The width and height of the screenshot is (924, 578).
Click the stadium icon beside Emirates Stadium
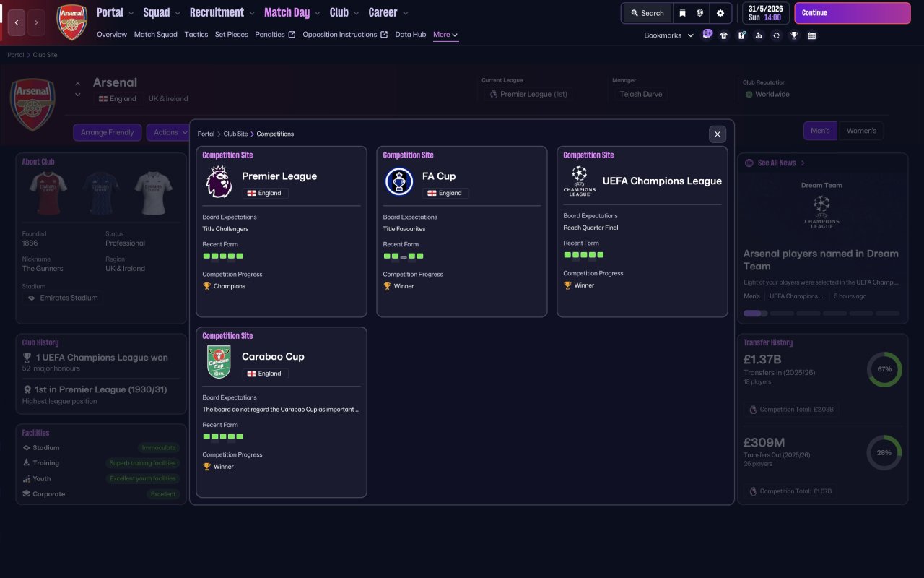[31, 298]
